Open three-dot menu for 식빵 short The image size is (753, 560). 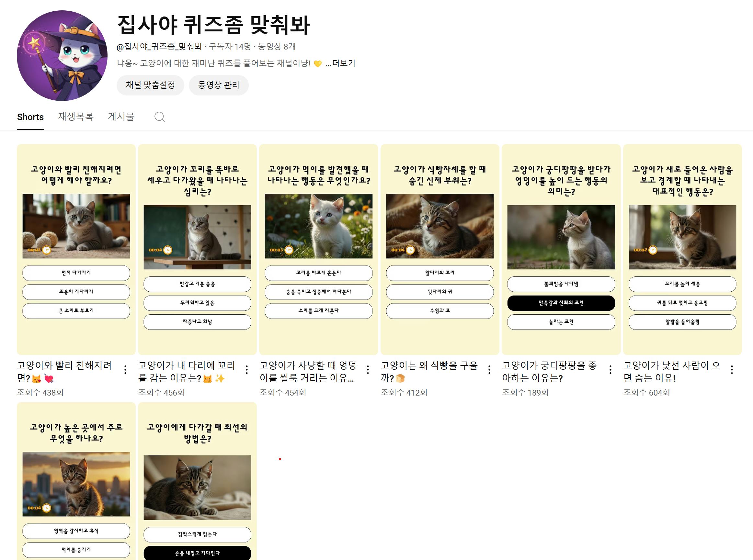pyautogui.click(x=489, y=369)
